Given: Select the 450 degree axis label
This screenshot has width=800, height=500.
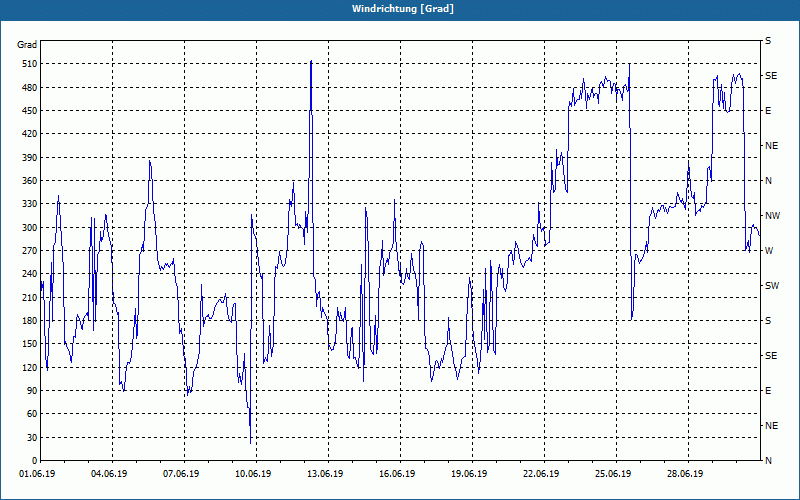Looking at the screenshot, I should 30,111.
